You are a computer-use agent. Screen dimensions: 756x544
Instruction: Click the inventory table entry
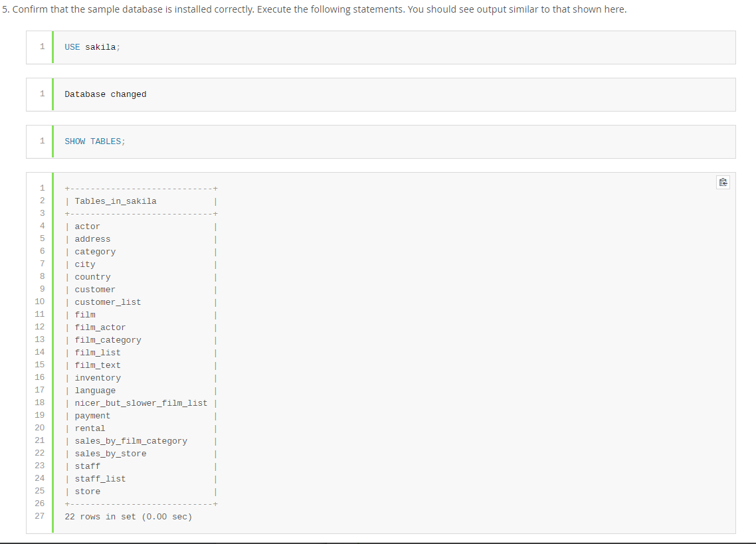point(98,377)
